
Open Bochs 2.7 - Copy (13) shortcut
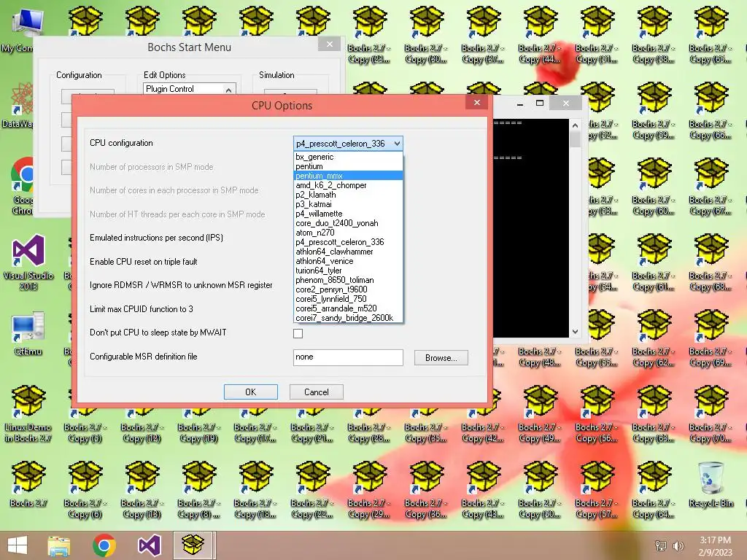(142, 489)
